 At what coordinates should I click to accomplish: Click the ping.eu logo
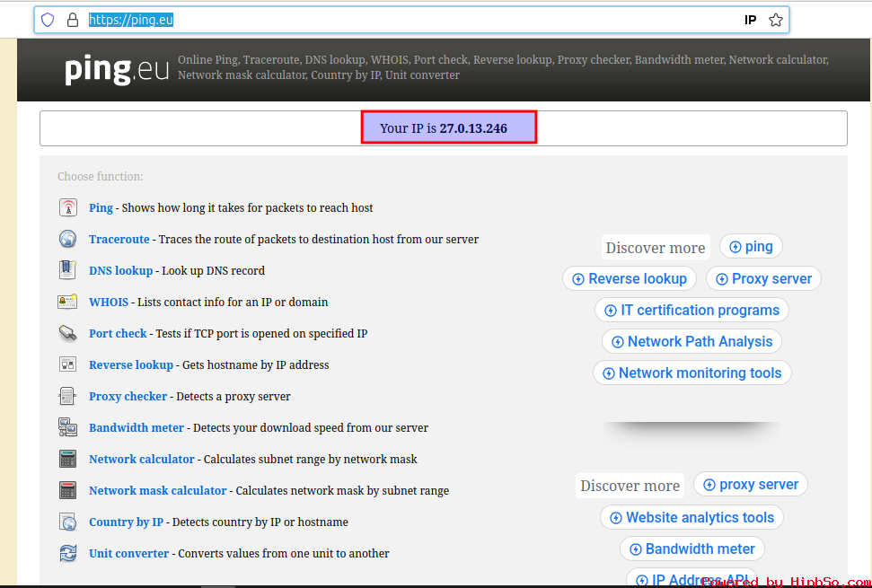(117, 69)
